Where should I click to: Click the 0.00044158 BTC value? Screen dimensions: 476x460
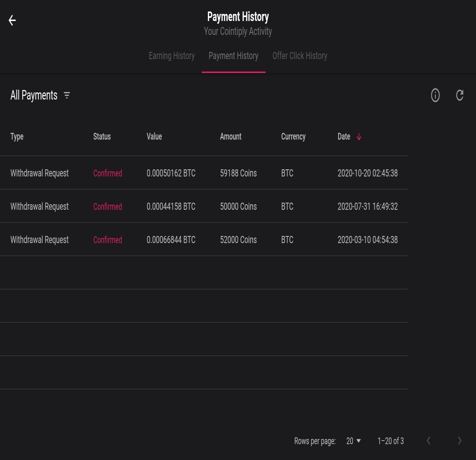click(x=171, y=206)
